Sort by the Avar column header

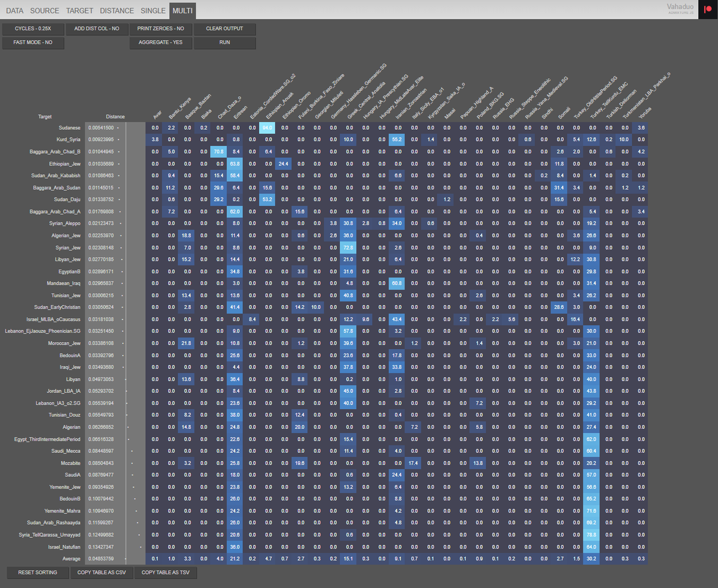click(157, 114)
